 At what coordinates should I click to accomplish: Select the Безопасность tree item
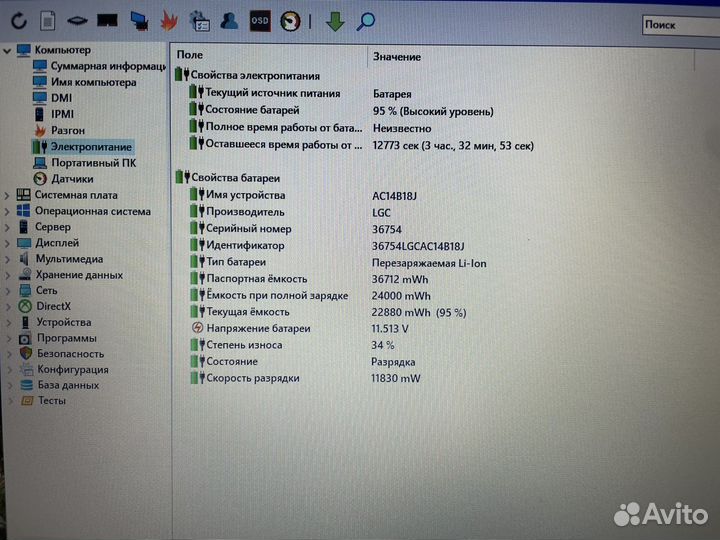click(x=62, y=354)
